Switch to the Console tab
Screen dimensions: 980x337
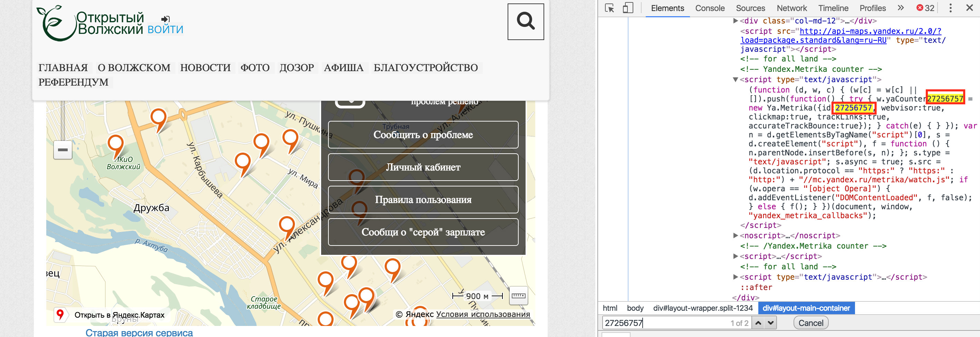(710, 8)
